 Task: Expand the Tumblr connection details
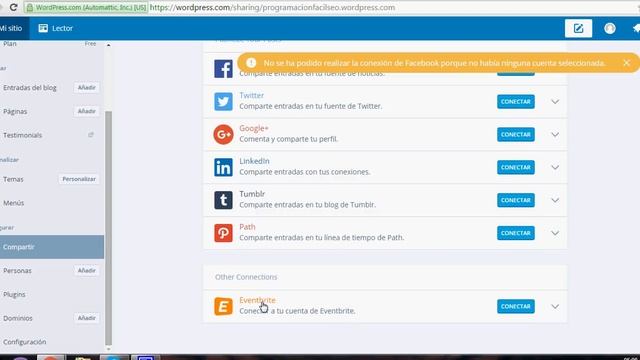click(555, 200)
